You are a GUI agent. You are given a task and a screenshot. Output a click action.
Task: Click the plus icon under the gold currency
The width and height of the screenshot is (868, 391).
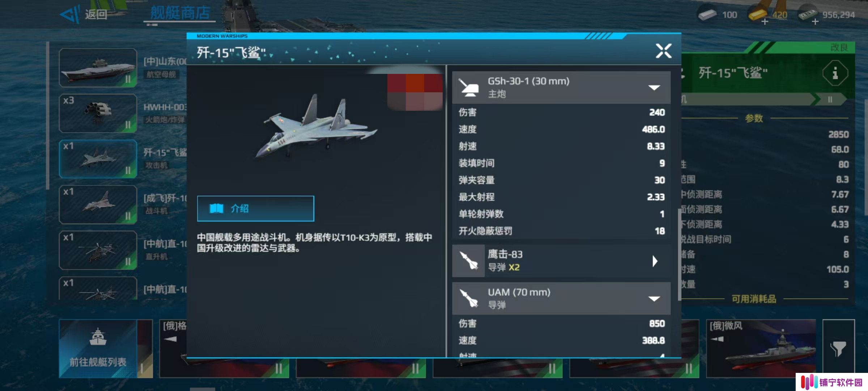tap(765, 22)
